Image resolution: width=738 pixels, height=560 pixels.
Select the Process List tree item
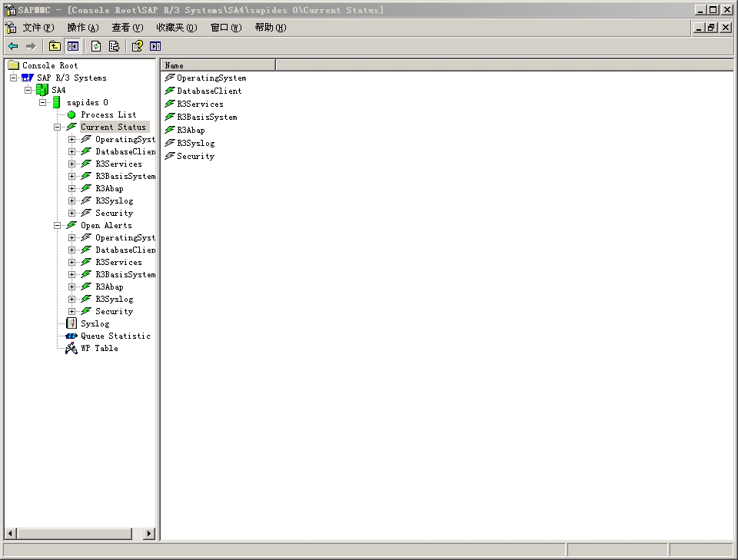(x=108, y=114)
